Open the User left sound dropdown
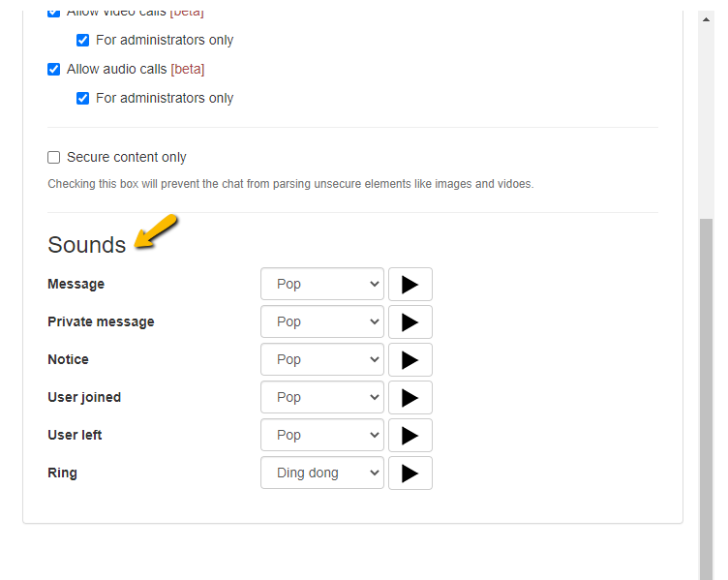Screen dimensions: 728x580 click(322, 436)
